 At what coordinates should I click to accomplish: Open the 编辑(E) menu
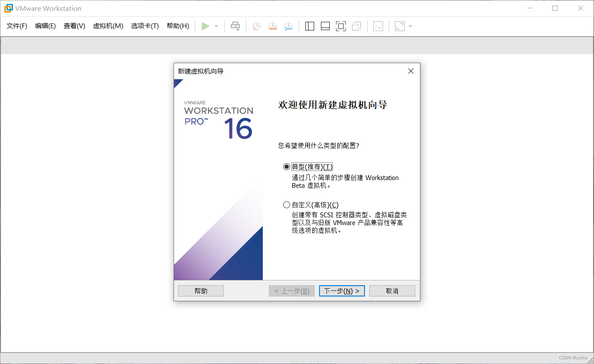tap(45, 26)
